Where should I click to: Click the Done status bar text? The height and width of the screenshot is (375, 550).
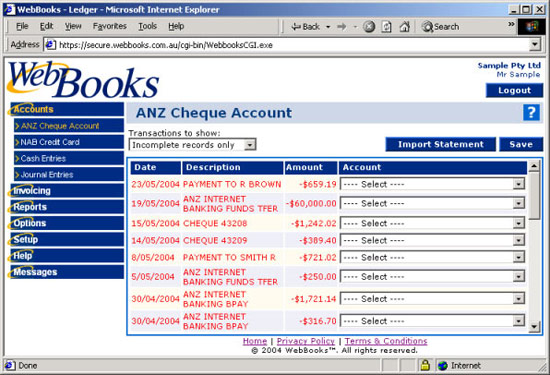tap(28, 366)
